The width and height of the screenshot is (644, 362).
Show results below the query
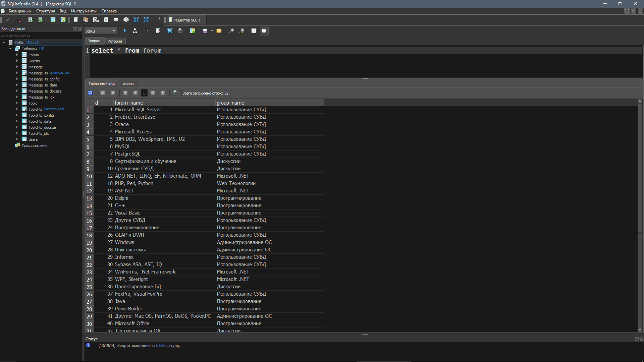click(264, 31)
